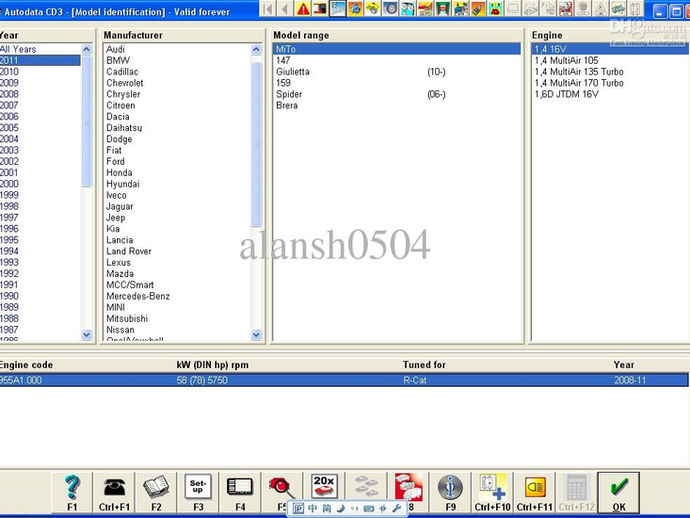This screenshot has height=518, width=690.
Task: Select model 147 in Model range
Action: [x=397, y=60]
